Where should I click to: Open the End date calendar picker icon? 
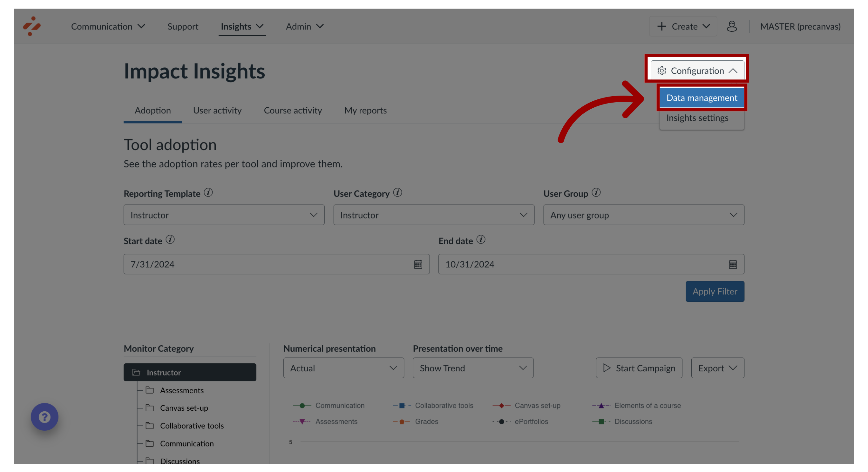(x=733, y=264)
